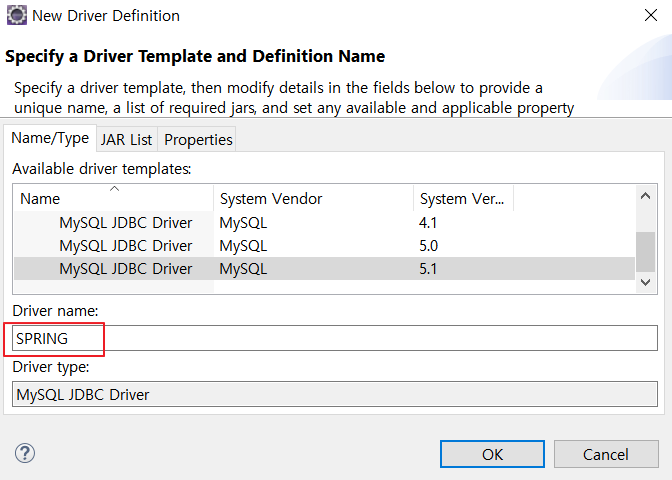This screenshot has height=480, width=672.
Task: Click the templates list scroll down arrow
Action: point(645,282)
